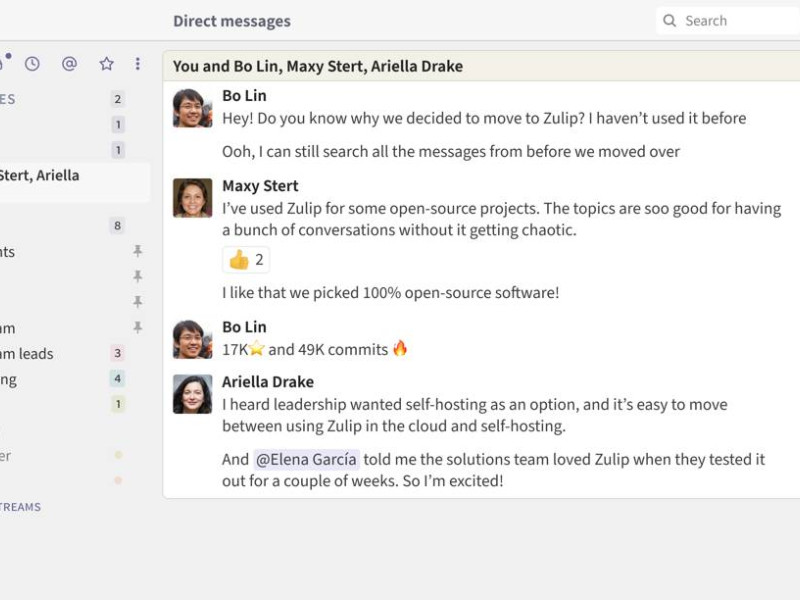Click the @Elena García mention
The height and width of the screenshot is (600, 800).
click(306, 459)
